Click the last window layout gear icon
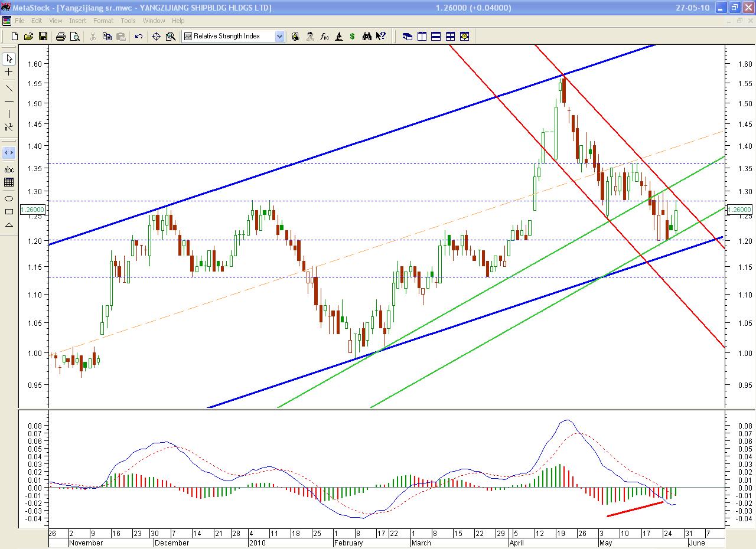The height and width of the screenshot is (549, 756). [x=464, y=37]
